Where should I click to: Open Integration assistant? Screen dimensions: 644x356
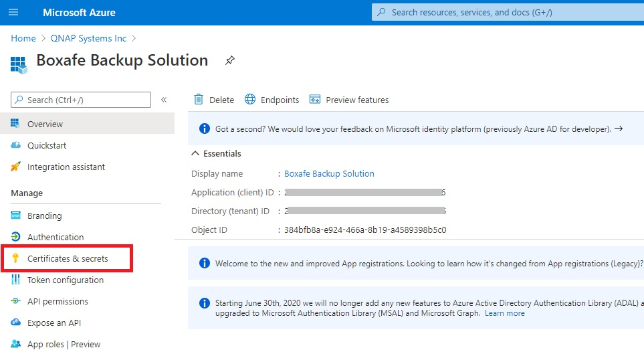pyautogui.click(x=66, y=167)
